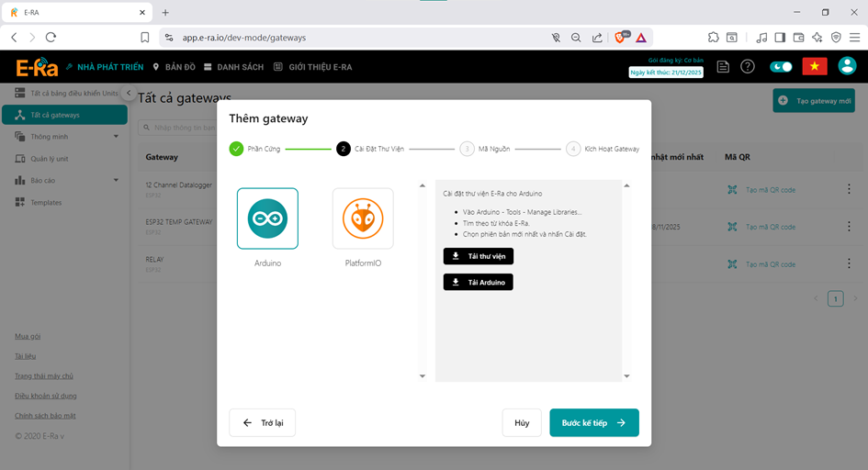Toggle the developer mode switch
Screen dimensions: 868x470
point(781,67)
